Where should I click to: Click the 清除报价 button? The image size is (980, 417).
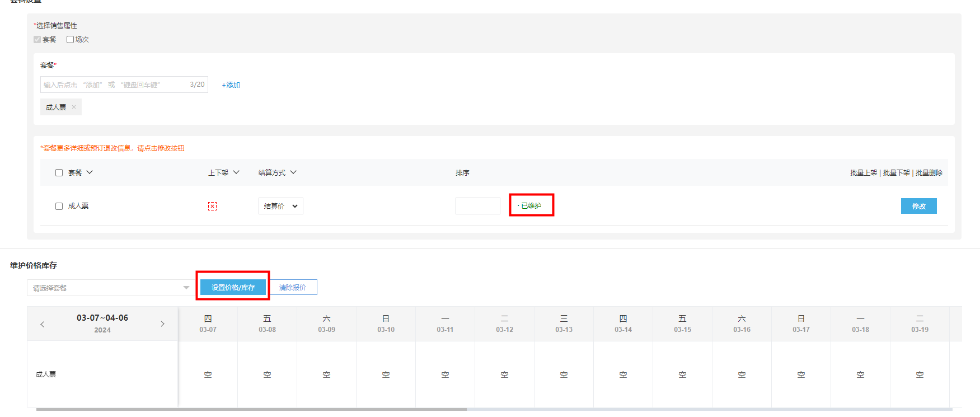pyautogui.click(x=293, y=287)
